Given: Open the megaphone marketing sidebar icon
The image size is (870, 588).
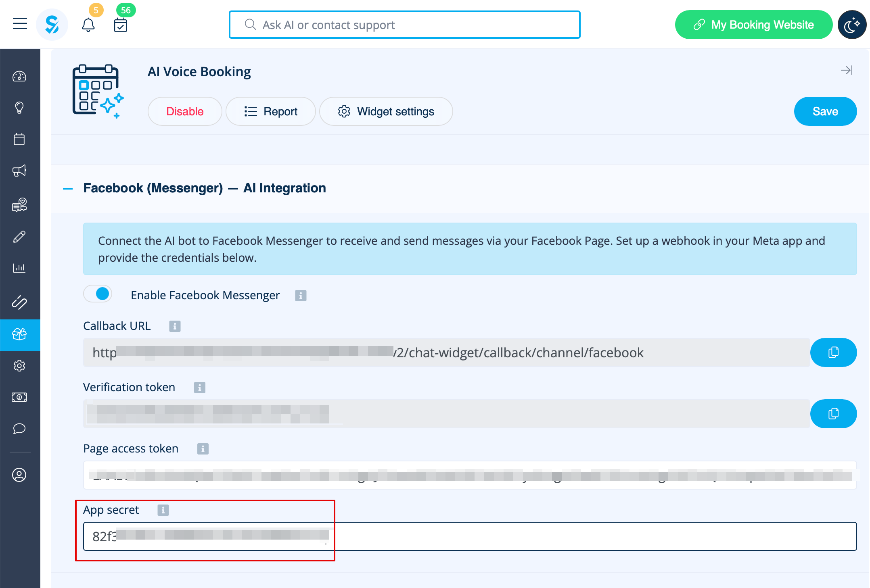Looking at the screenshot, I should pyautogui.click(x=19, y=171).
